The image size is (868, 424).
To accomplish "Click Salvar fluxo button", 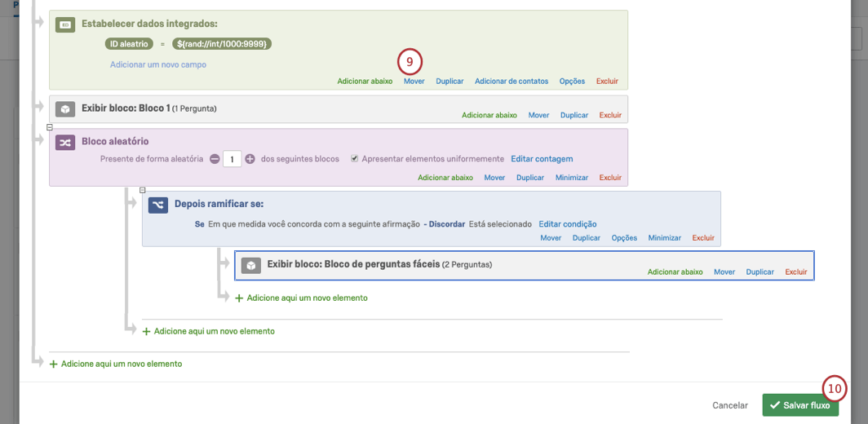I will (x=800, y=405).
